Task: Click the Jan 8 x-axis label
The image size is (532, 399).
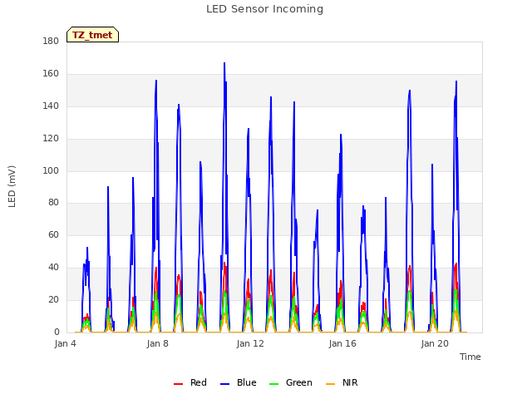Action: [158, 343]
